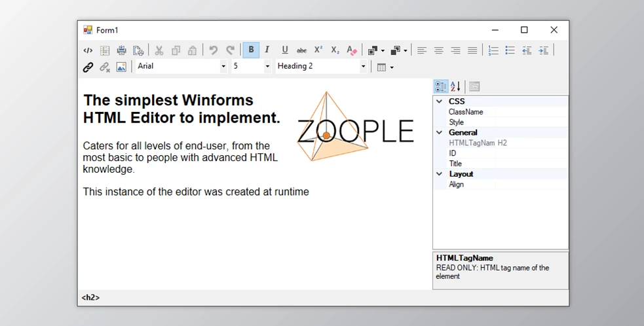Justify text
This screenshot has height=326, width=644.
point(472,50)
